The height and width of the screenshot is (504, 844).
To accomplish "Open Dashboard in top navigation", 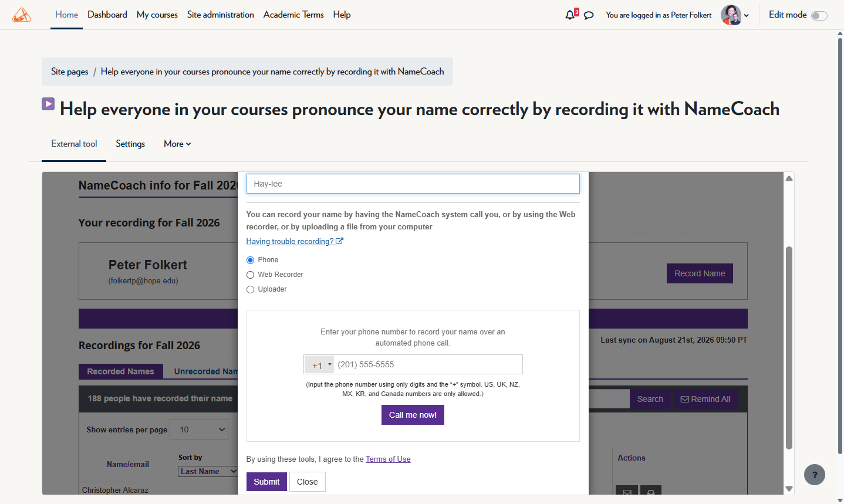I will pos(107,15).
